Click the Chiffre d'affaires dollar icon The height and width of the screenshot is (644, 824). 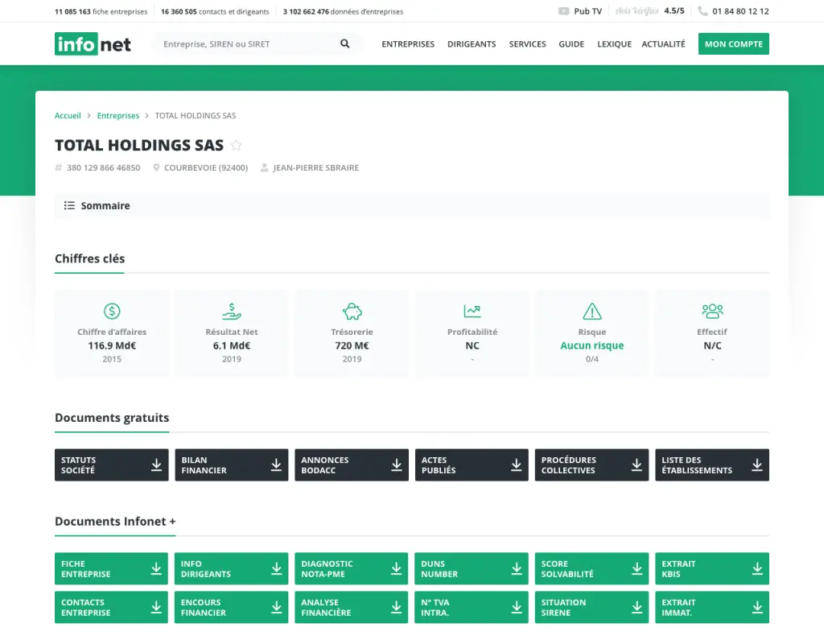(112, 312)
